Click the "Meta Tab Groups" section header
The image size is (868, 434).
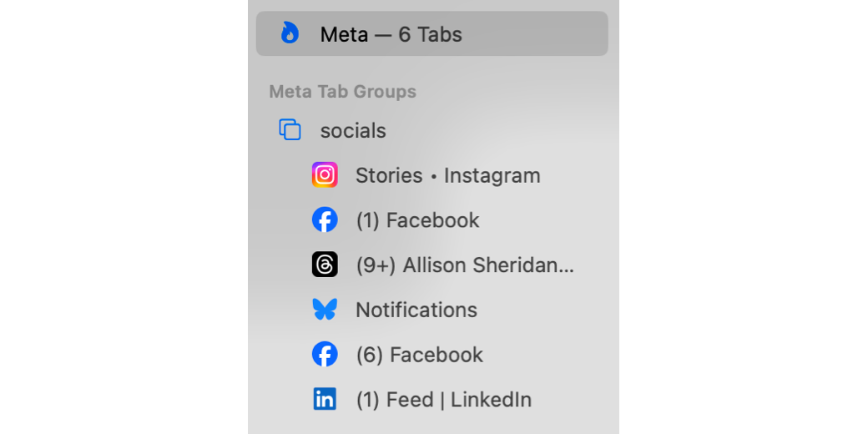point(342,92)
